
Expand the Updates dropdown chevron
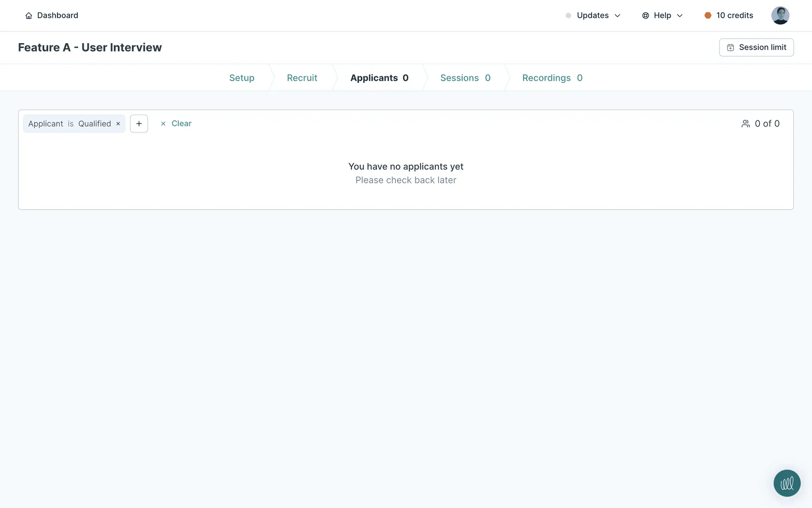[x=617, y=16]
